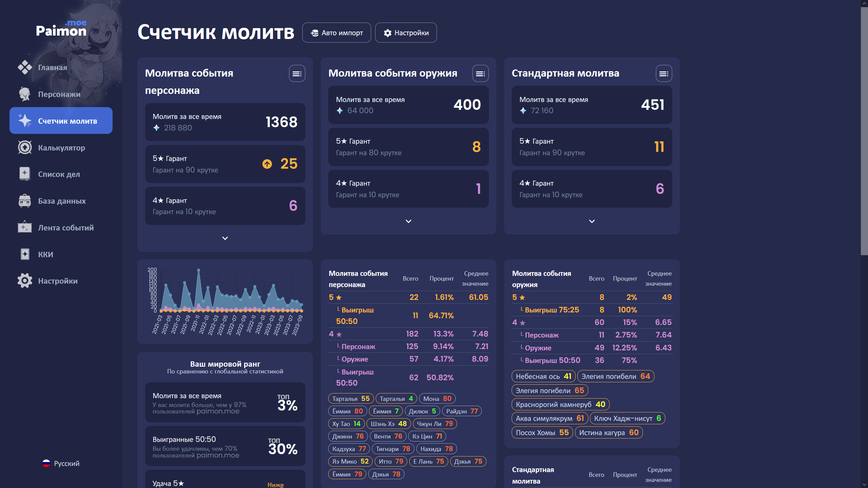
Task: Click the База данных backpack icon
Action: (25, 201)
